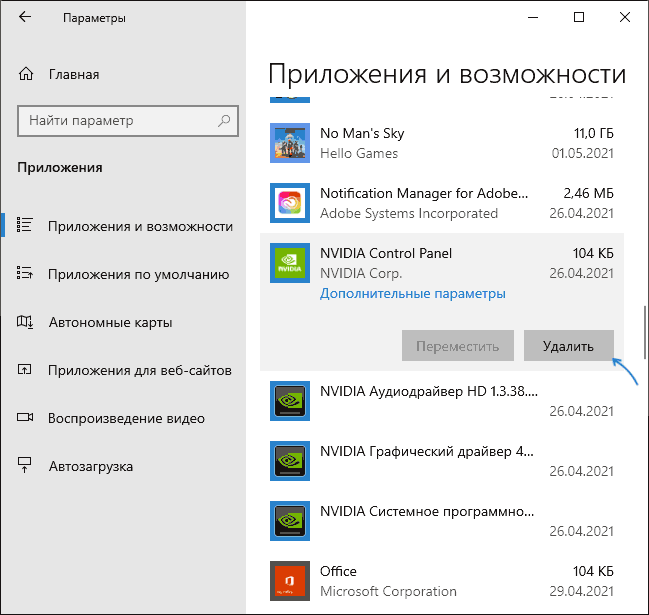Go back with the arrow icon
This screenshot has height=615, width=649.
[25, 17]
